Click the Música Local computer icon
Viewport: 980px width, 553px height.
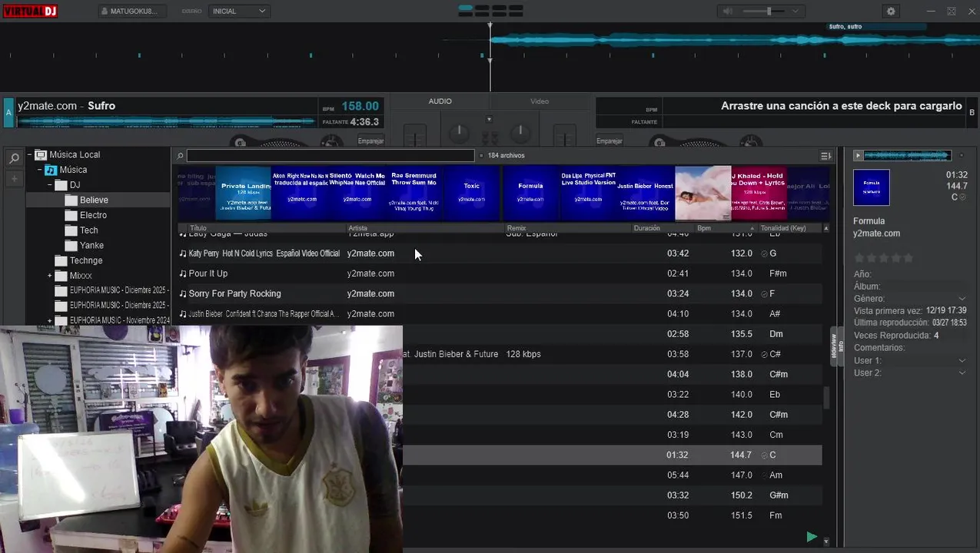(41, 154)
